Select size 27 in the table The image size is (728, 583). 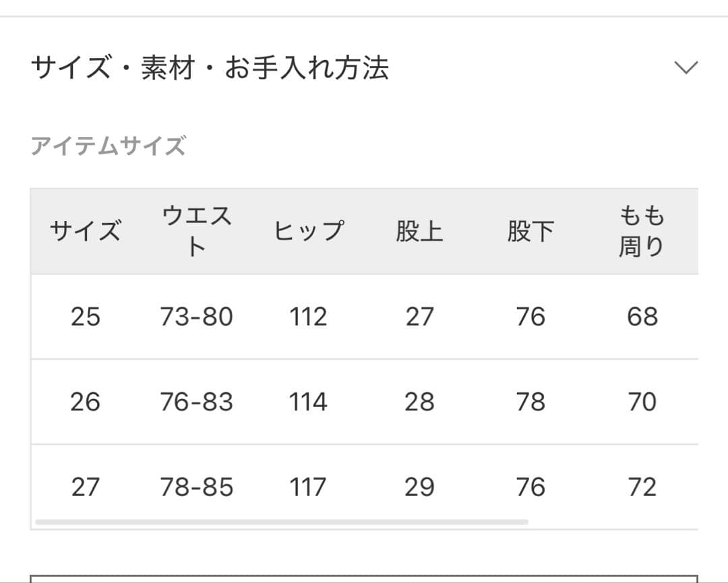(x=84, y=486)
